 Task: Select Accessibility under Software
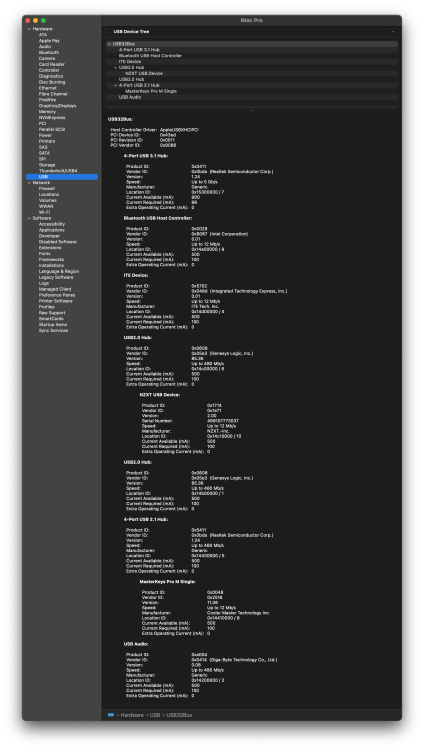[x=52, y=224]
